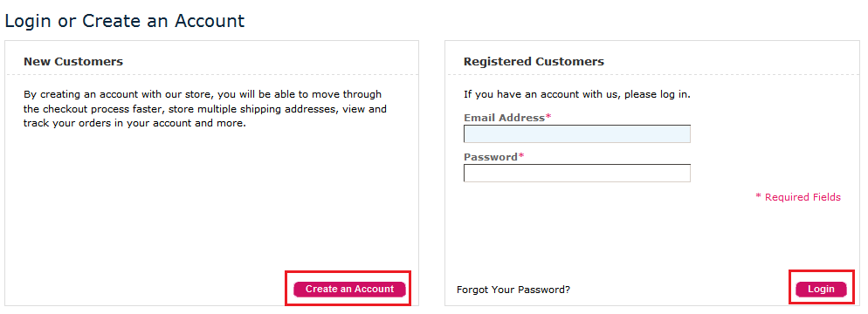Focus the Password input field
The width and height of the screenshot is (868, 314).
pyautogui.click(x=577, y=173)
